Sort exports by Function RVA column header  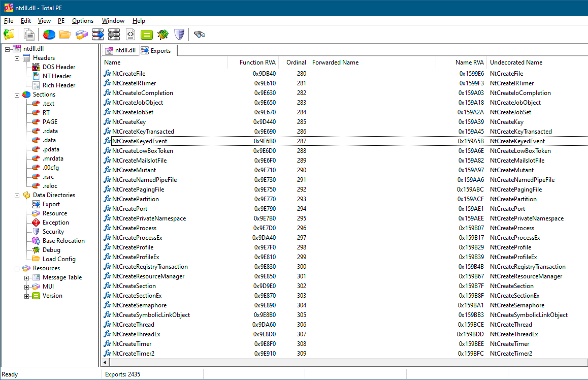click(x=257, y=62)
